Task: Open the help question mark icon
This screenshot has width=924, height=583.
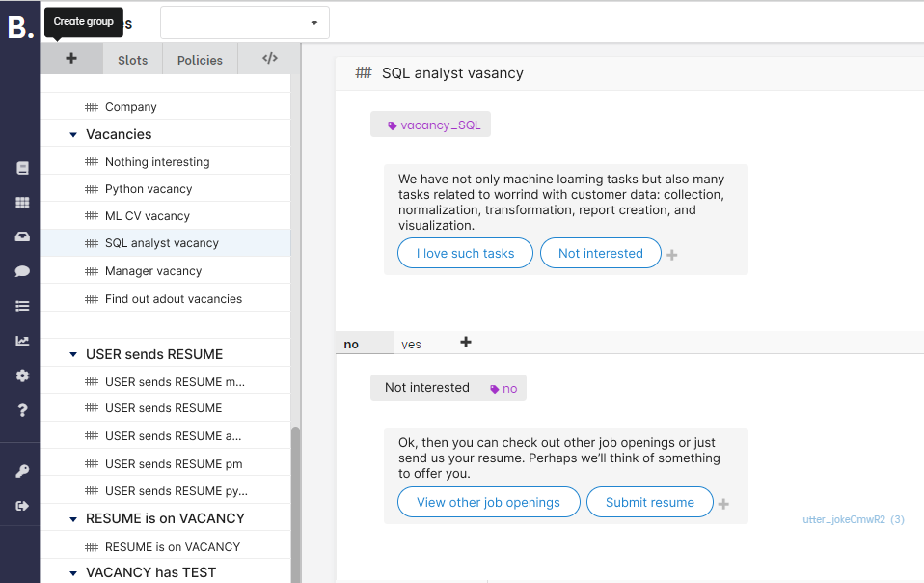Action: coord(22,410)
